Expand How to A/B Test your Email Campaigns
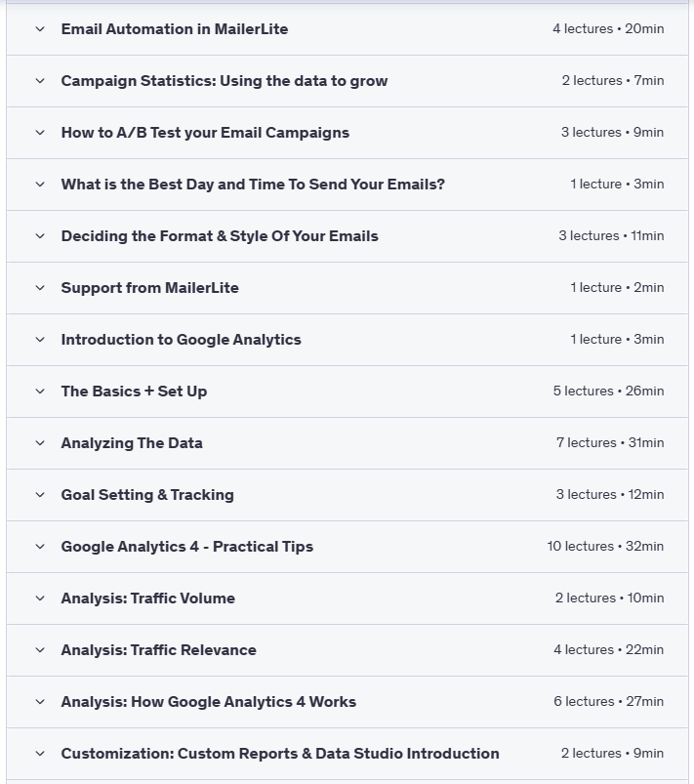 40,133
